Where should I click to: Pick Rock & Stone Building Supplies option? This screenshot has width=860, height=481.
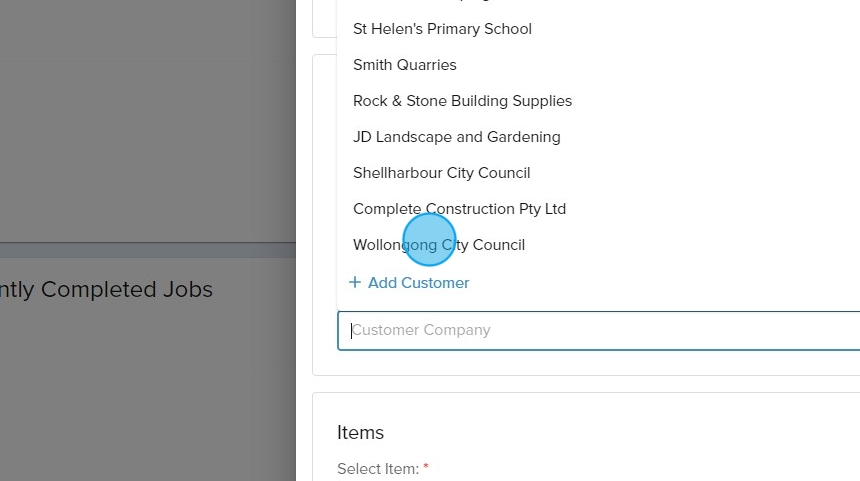click(x=462, y=101)
